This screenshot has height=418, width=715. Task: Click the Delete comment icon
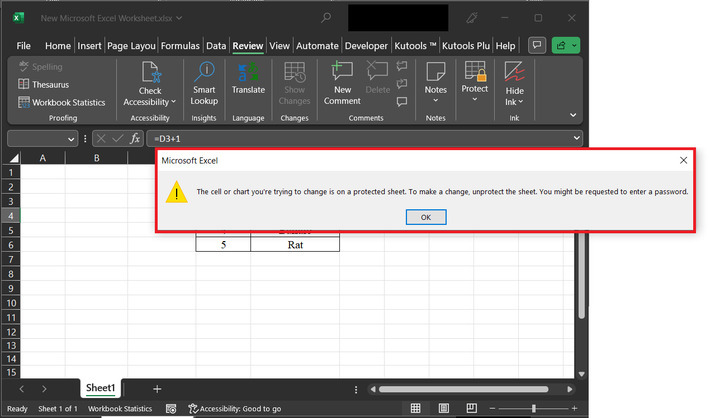click(x=378, y=71)
